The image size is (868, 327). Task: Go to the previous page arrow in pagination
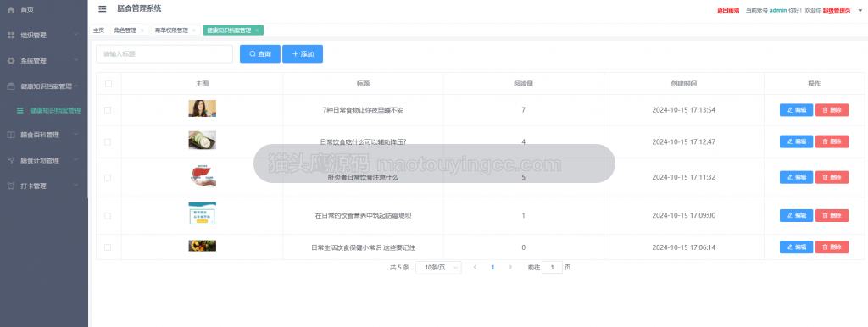coord(475,267)
